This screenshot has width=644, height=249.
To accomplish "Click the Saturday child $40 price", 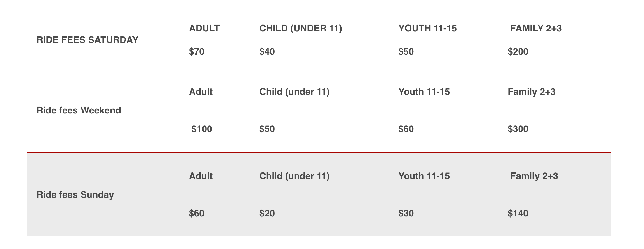I will tap(267, 51).
